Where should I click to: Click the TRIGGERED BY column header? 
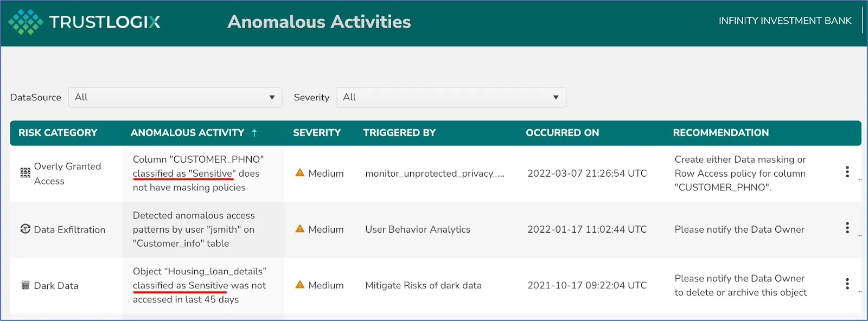point(399,132)
